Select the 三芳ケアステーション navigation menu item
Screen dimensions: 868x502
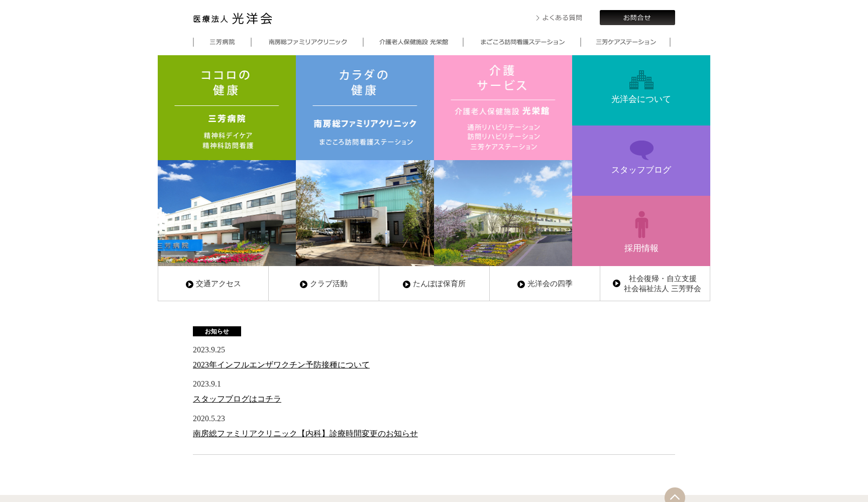pos(625,42)
